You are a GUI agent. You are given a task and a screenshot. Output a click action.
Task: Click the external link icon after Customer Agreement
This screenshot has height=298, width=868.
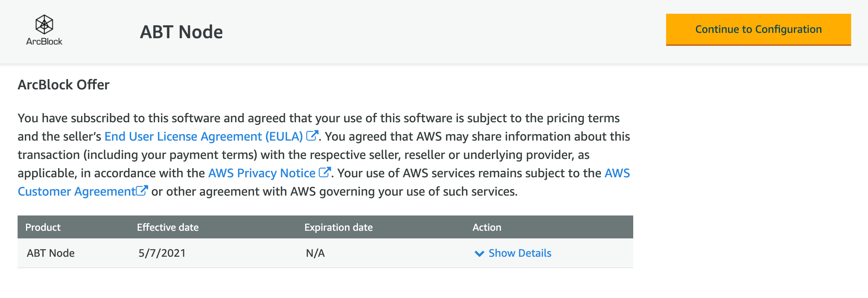(142, 190)
